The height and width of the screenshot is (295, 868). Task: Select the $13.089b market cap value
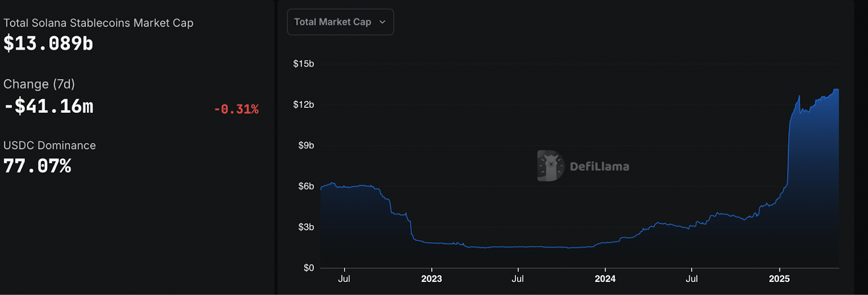coord(48,43)
